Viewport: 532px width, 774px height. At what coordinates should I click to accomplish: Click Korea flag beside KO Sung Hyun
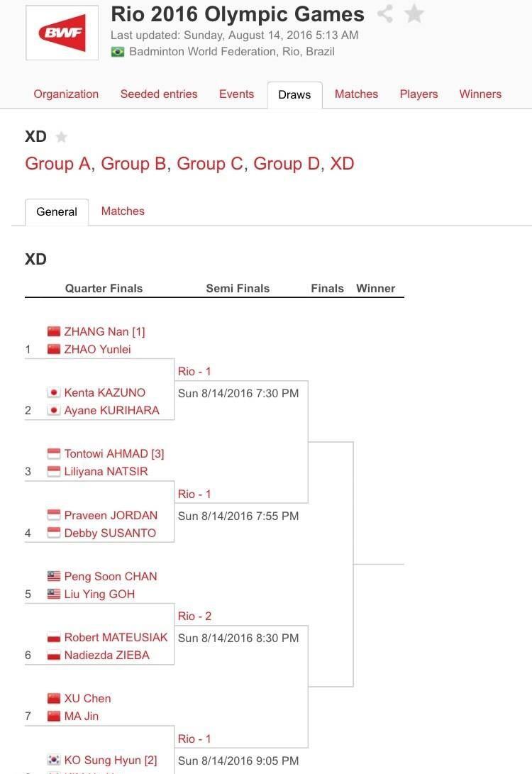click(x=54, y=760)
